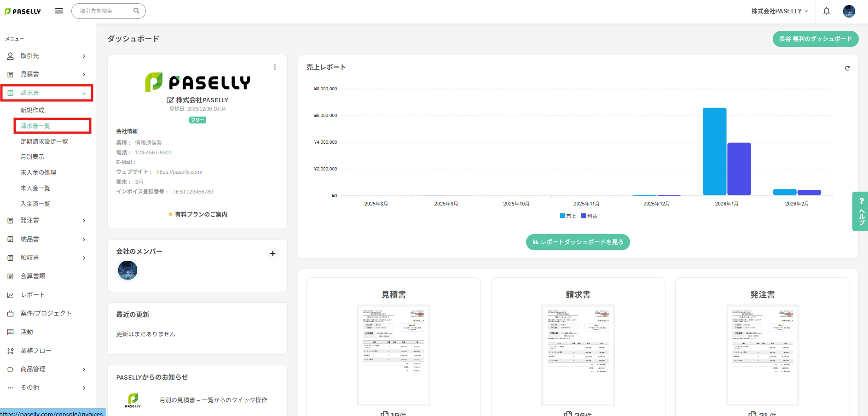The width and height of the screenshot is (868, 416).
Task: Expand the 納品書 submenu chevron
Action: point(84,240)
